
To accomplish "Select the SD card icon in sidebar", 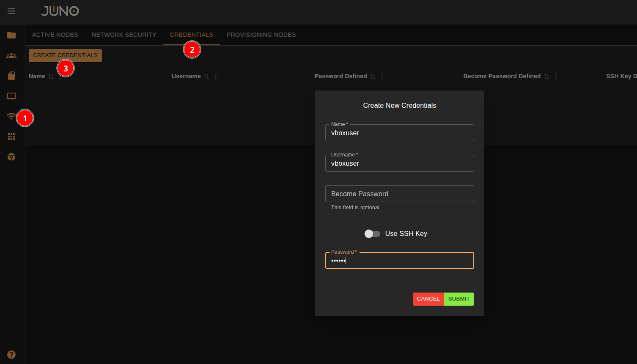I will click(11, 76).
